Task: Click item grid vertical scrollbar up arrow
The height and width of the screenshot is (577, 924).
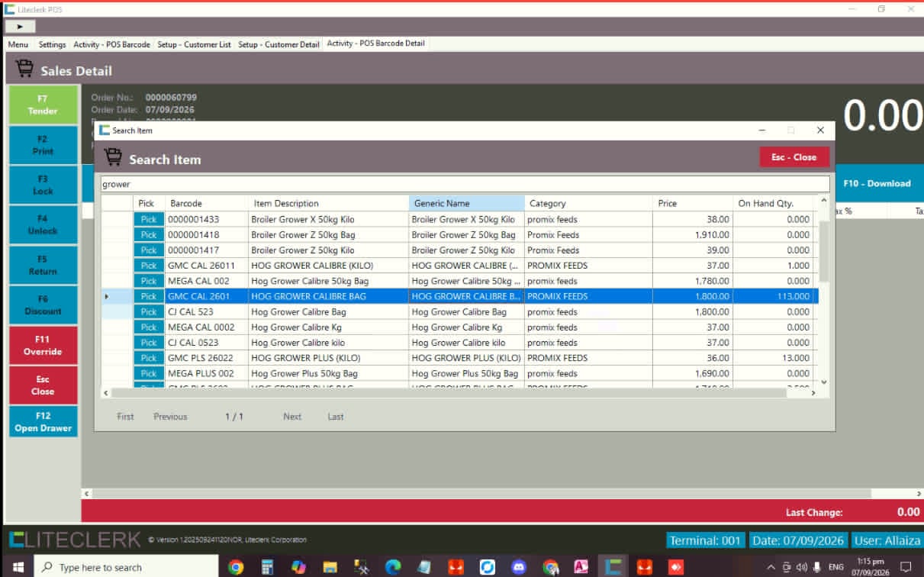Action: [x=823, y=201]
